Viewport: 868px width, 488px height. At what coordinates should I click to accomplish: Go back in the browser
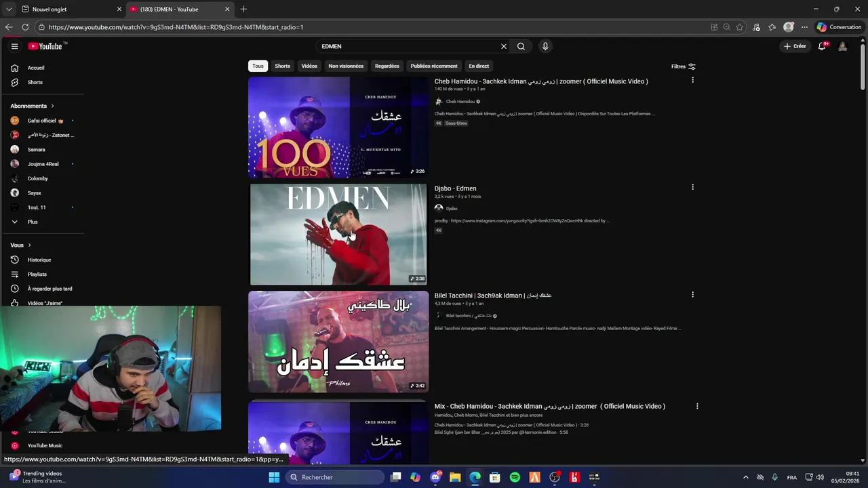[9, 27]
